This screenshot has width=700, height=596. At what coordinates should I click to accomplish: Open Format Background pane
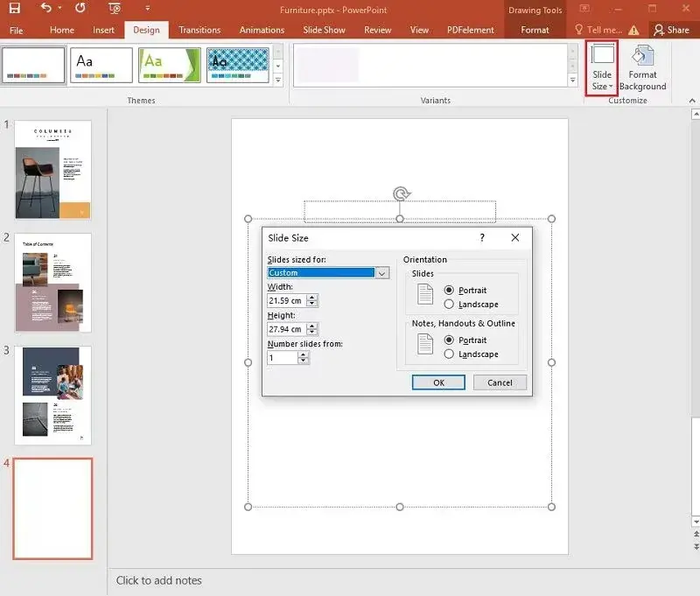point(642,67)
